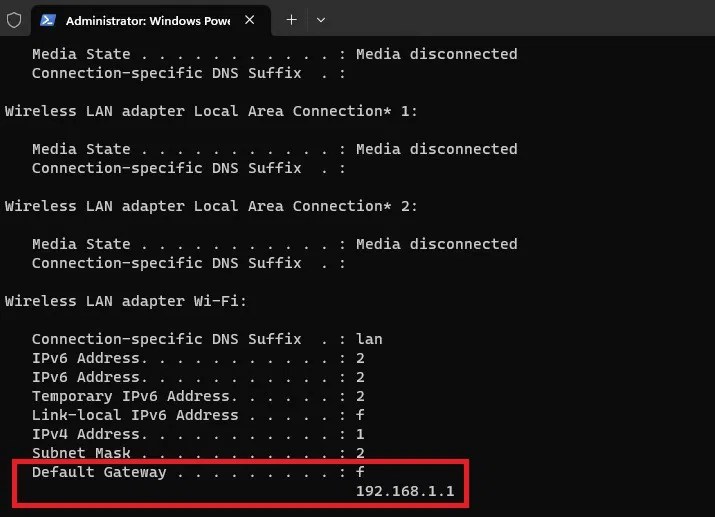Close the Administrator PowerShell tab
The image size is (715, 517).
[249, 20]
